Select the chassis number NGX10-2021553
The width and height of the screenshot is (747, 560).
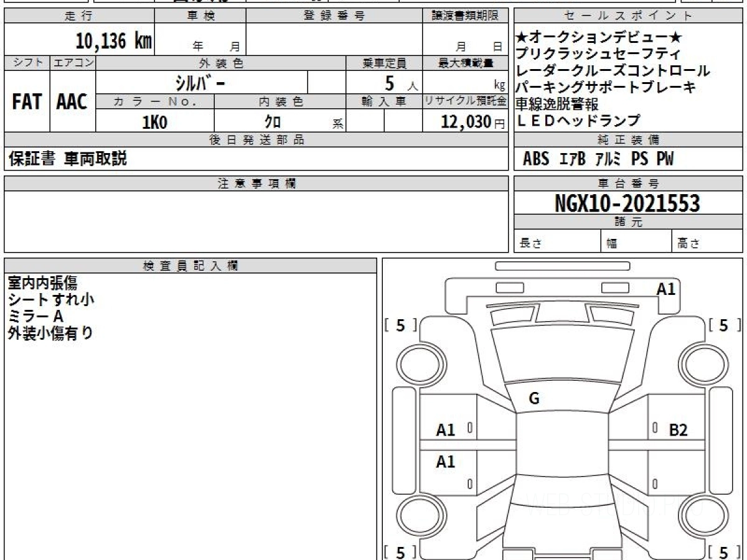tap(627, 203)
